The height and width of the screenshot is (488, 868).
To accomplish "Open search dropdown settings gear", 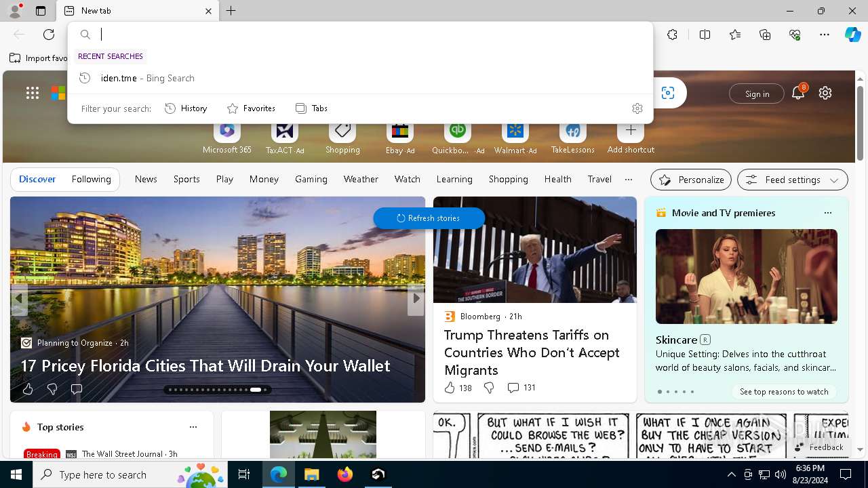I will [637, 108].
